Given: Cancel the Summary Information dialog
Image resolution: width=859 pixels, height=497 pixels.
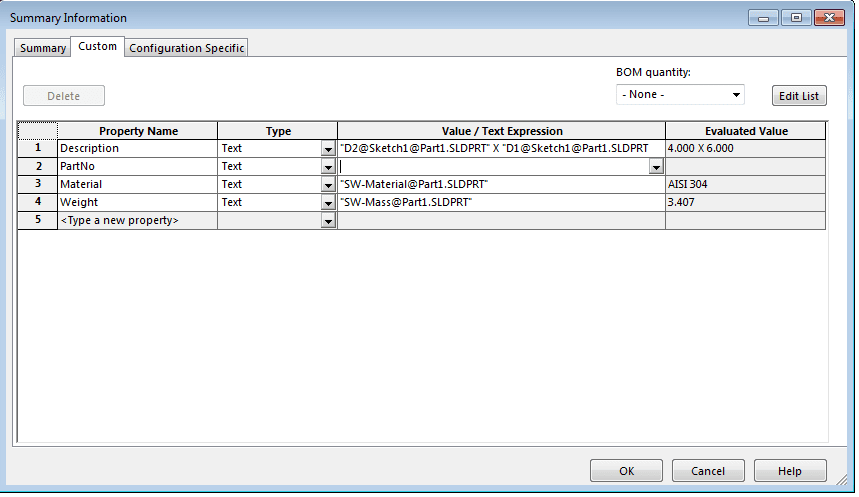Looking at the screenshot, I should point(708,471).
